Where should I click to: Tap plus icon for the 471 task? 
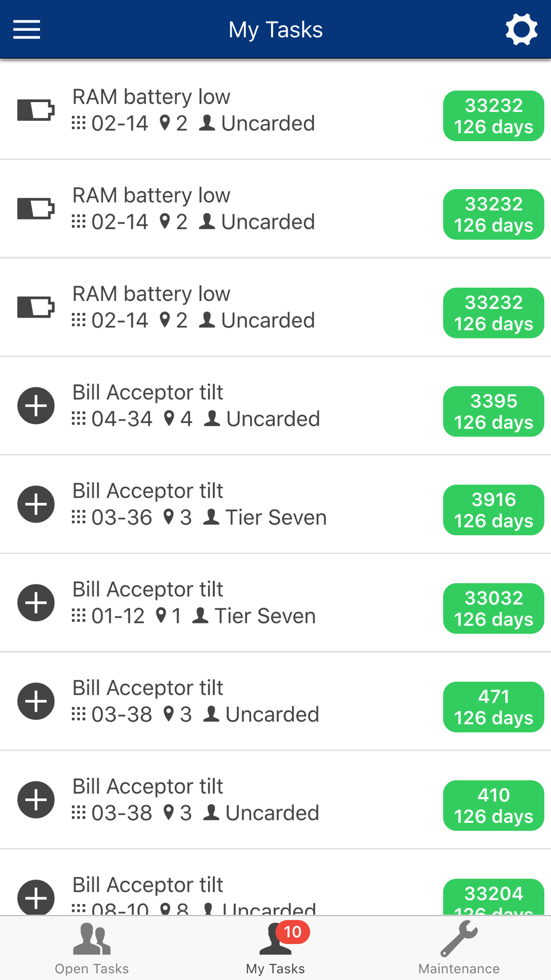point(36,701)
